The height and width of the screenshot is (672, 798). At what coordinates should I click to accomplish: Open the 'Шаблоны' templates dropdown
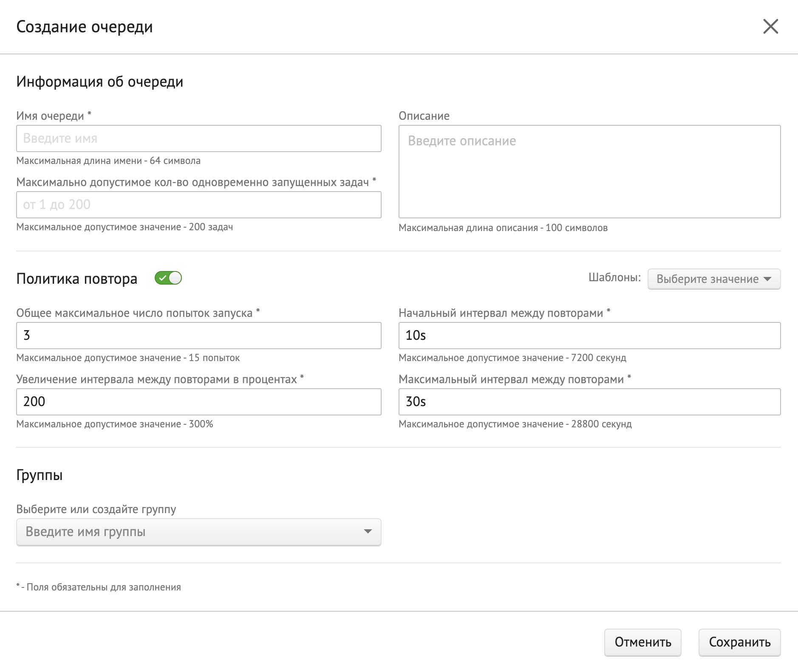[x=713, y=279]
